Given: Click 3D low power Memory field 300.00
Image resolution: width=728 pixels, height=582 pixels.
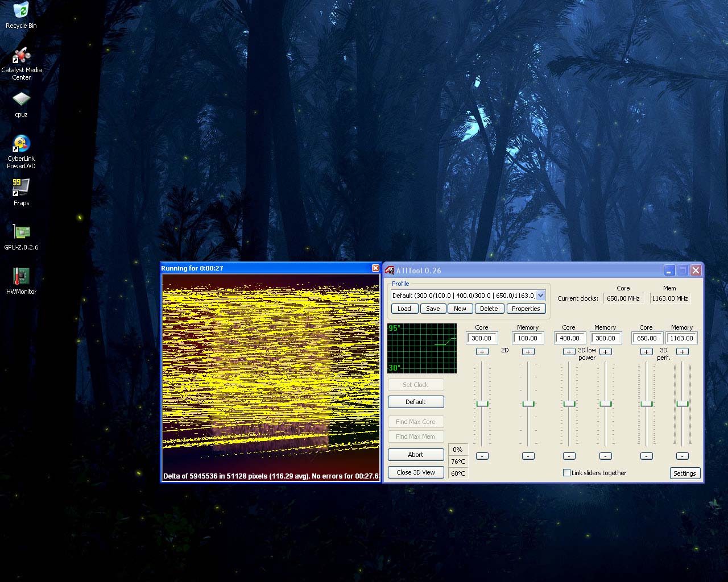Looking at the screenshot, I should (606, 338).
